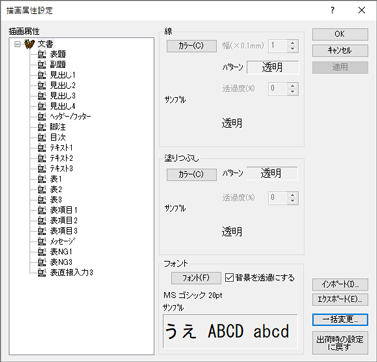Choose the テキスト1 item icon

pos(42,148)
